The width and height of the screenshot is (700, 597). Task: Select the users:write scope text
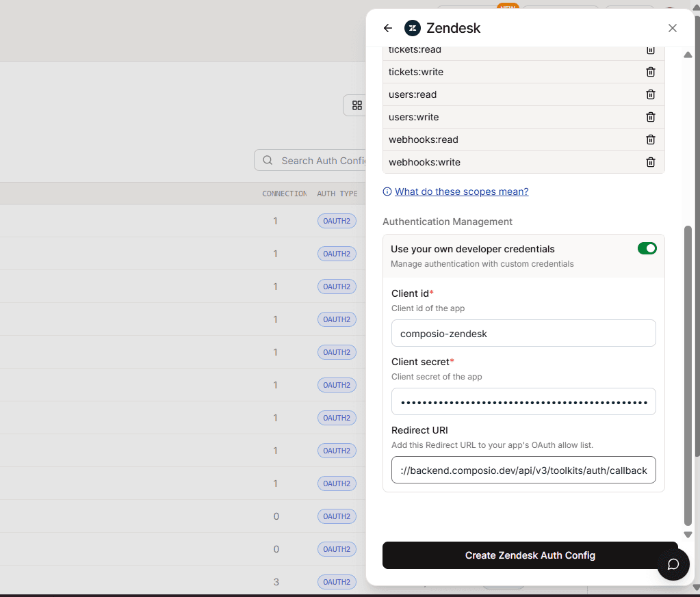pos(414,117)
